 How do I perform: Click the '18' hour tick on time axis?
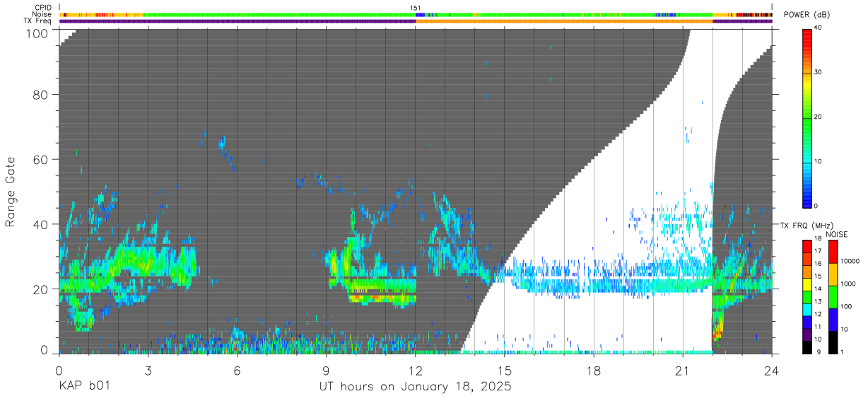pos(594,371)
